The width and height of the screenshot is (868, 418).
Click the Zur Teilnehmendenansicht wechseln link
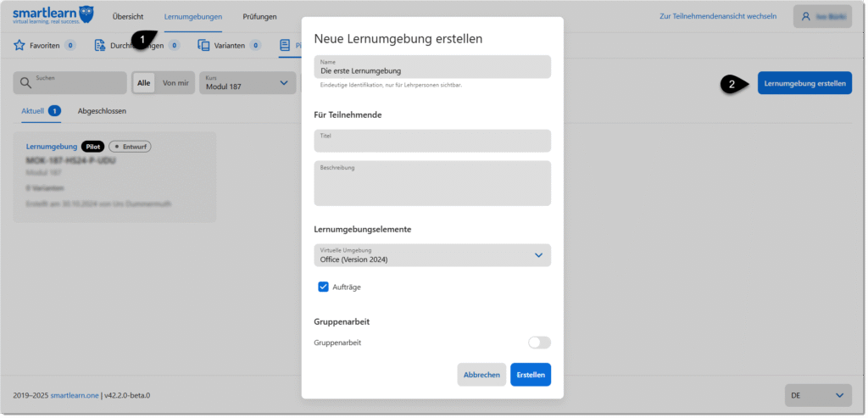717,16
